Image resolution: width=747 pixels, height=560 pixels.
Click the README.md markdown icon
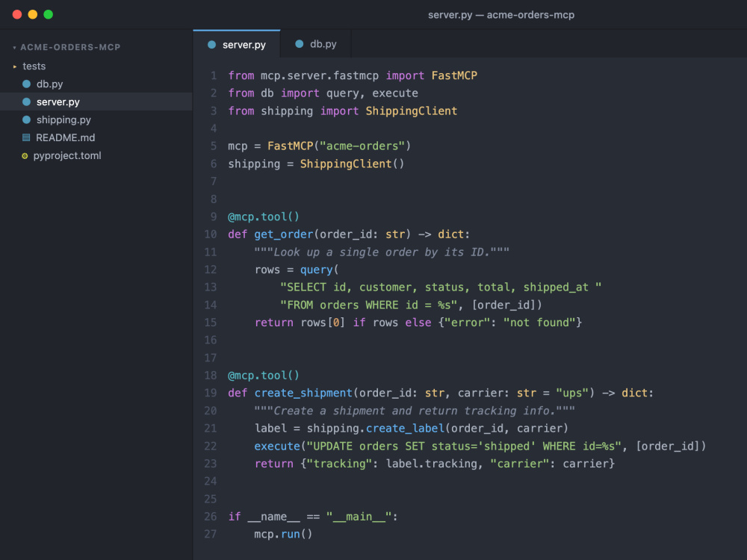pyautogui.click(x=26, y=137)
